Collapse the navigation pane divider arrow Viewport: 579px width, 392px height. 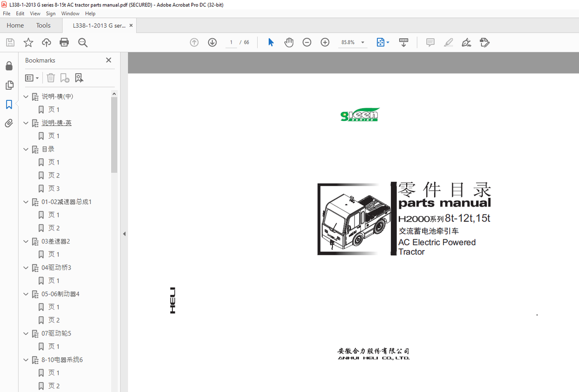tap(124, 234)
